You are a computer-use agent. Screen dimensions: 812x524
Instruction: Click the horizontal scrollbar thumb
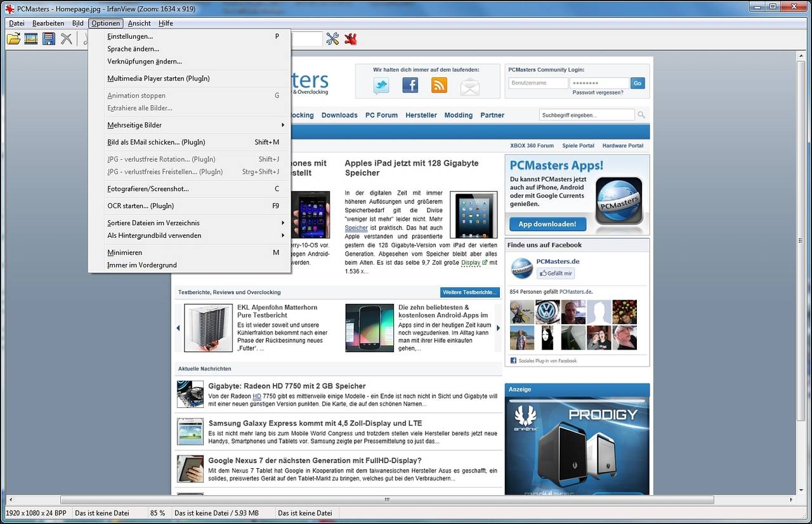[386, 500]
